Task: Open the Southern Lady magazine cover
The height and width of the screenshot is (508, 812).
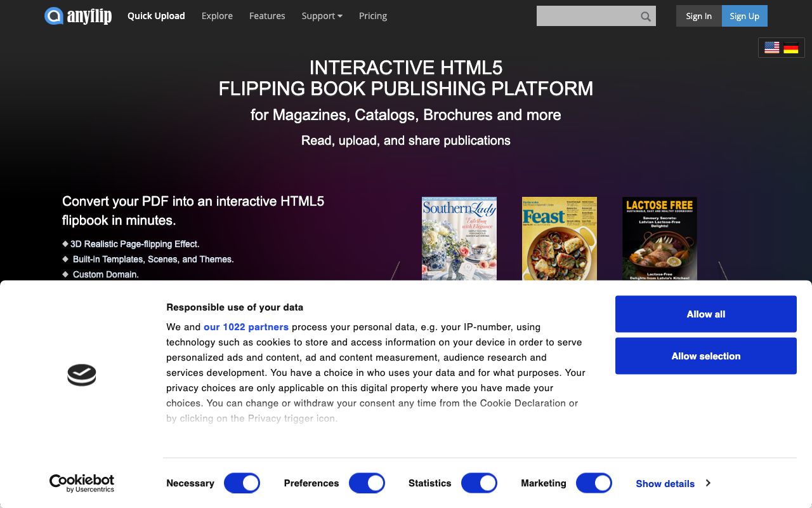Action: point(459,239)
